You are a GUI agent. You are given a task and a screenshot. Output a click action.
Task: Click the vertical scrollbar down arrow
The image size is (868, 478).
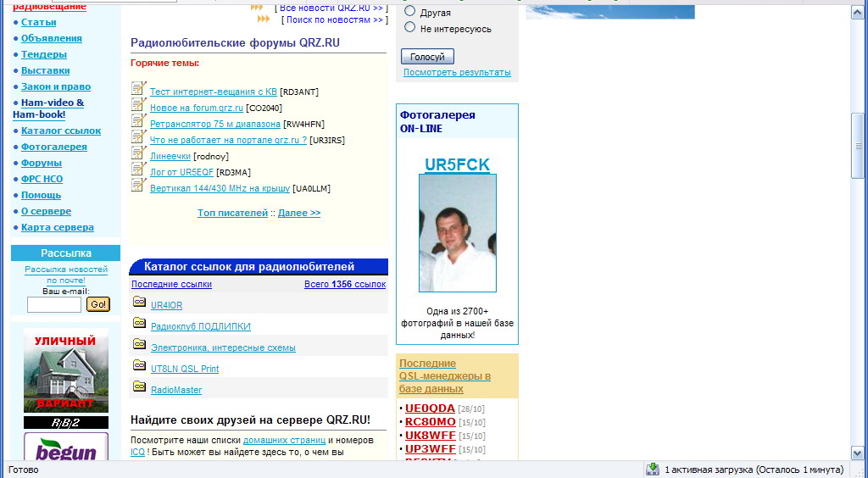click(x=858, y=452)
